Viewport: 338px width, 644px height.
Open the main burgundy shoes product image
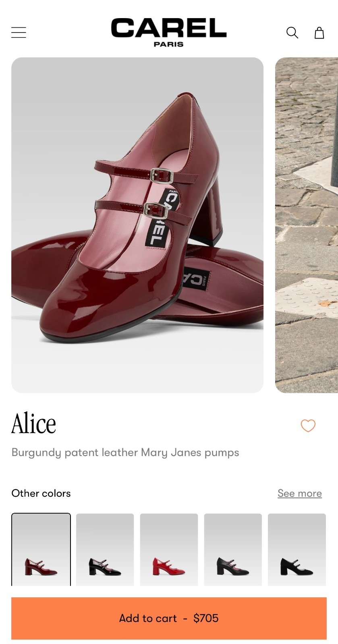[x=137, y=225]
